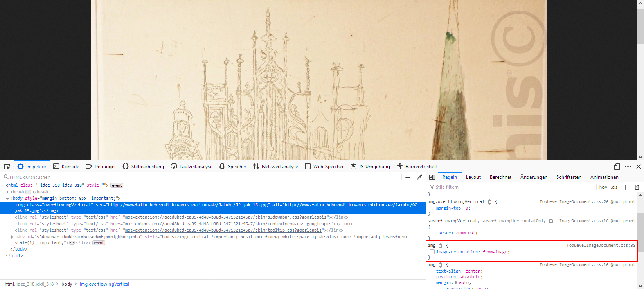Activate the element picker tool

(x=7, y=167)
